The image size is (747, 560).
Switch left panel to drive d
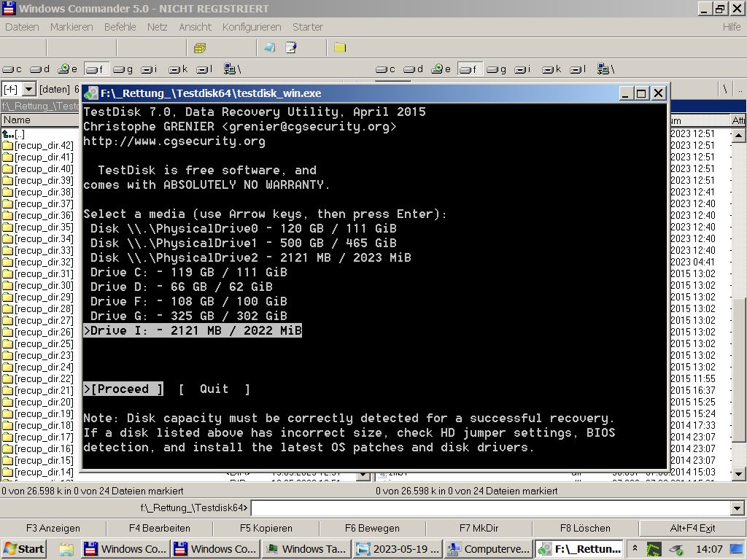[39, 69]
